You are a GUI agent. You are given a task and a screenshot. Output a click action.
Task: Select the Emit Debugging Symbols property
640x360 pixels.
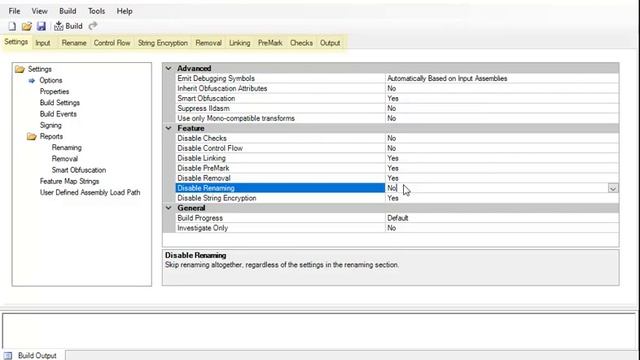tap(280, 78)
